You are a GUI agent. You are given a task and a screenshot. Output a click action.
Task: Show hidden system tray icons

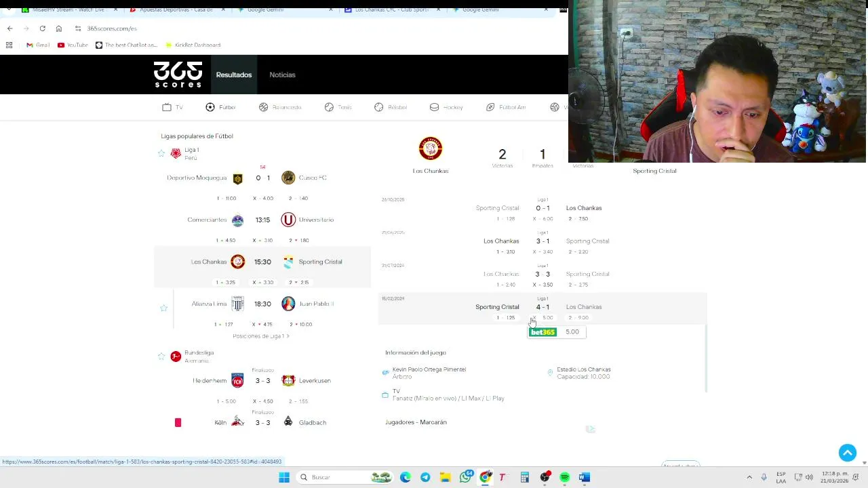pyautogui.click(x=749, y=477)
